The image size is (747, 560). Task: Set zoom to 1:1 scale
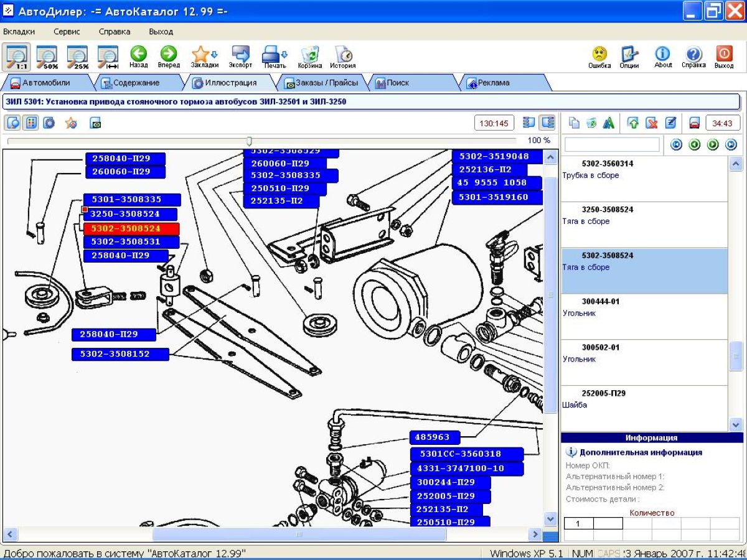point(17,57)
